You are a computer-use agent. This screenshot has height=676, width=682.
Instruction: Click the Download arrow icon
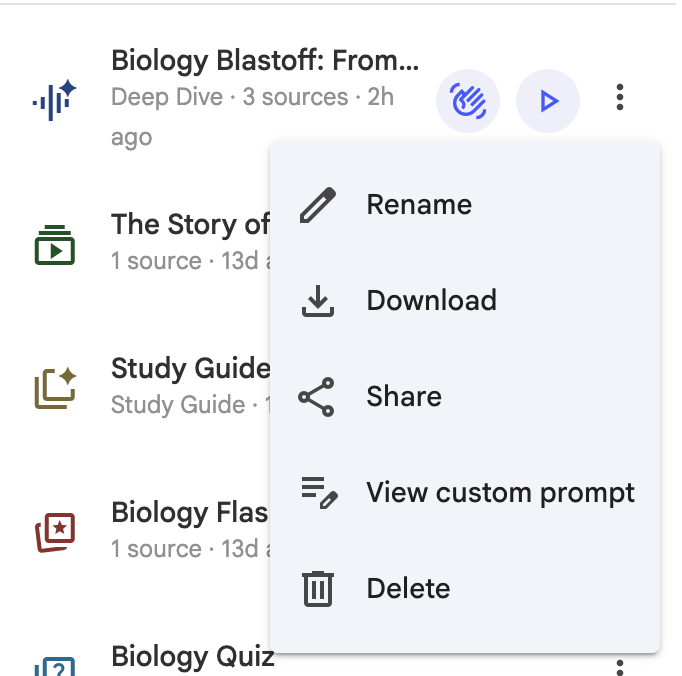[318, 301]
